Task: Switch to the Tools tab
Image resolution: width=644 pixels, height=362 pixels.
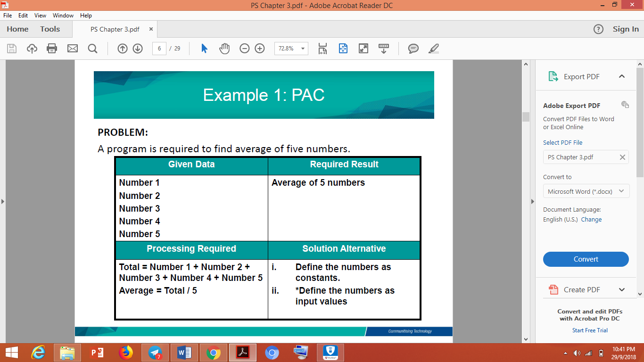Action: [x=50, y=29]
